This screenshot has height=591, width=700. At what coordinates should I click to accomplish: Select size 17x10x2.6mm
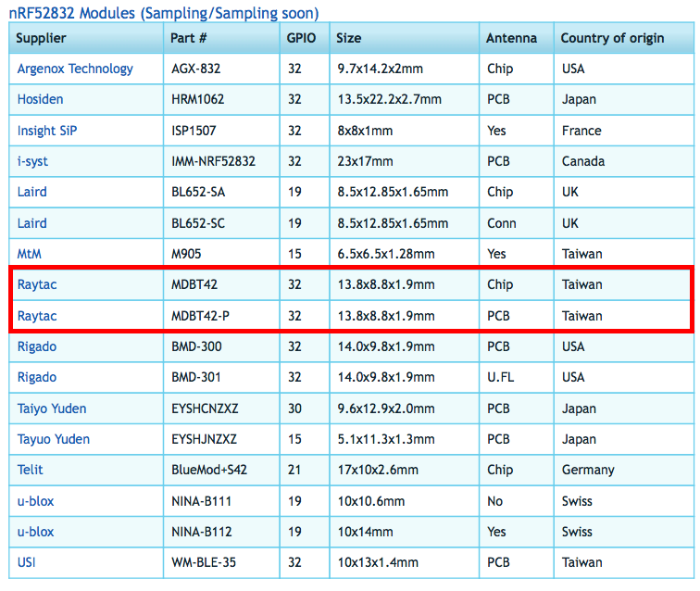378,470
